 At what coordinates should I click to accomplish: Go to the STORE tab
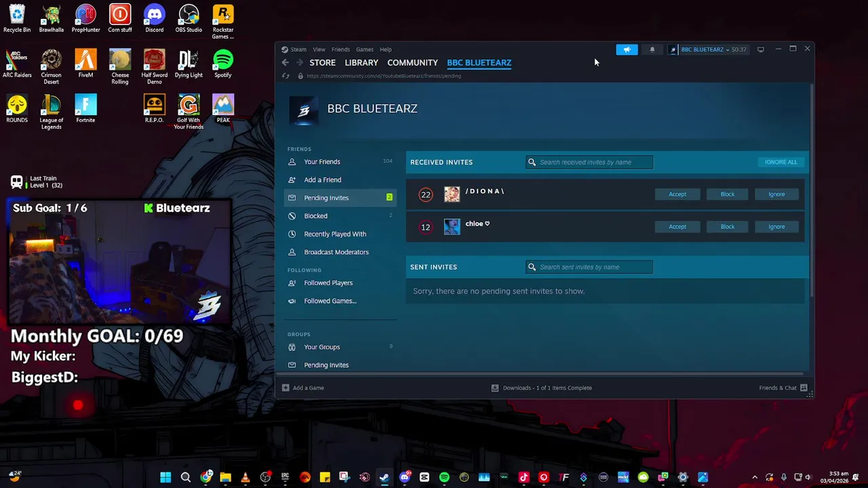click(322, 62)
